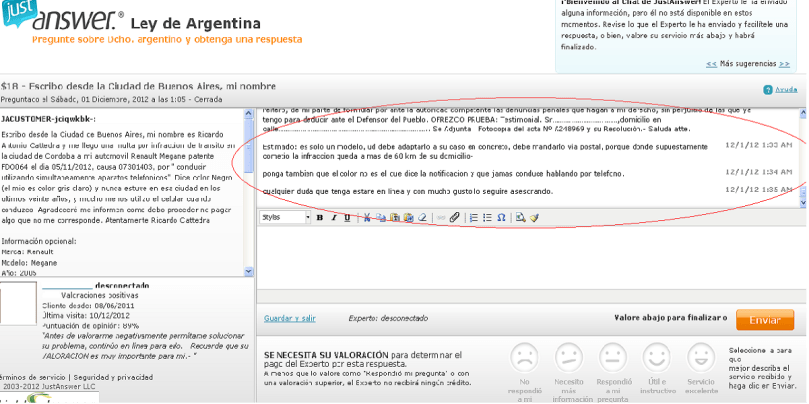Screen dimensions: 809x404
Task: Apply italic formatting in the reply editor
Action: click(x=333, y=218)
